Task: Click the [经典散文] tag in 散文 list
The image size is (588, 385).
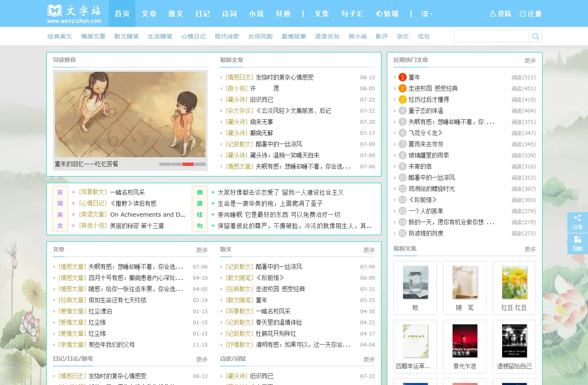Action: coord(239,289)
